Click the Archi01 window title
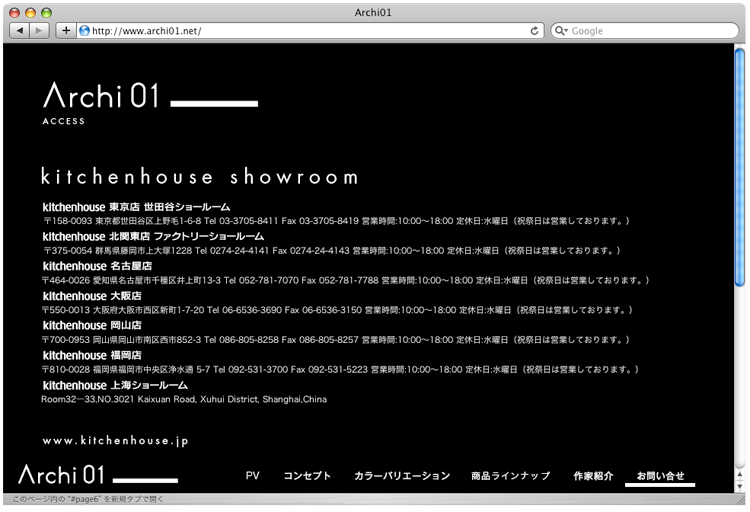 [x=373, y=12]
